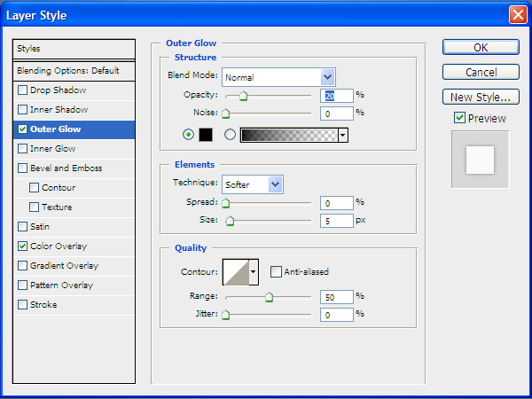
Task: Open the Stroke effect settings
Action: pos(43,305)
